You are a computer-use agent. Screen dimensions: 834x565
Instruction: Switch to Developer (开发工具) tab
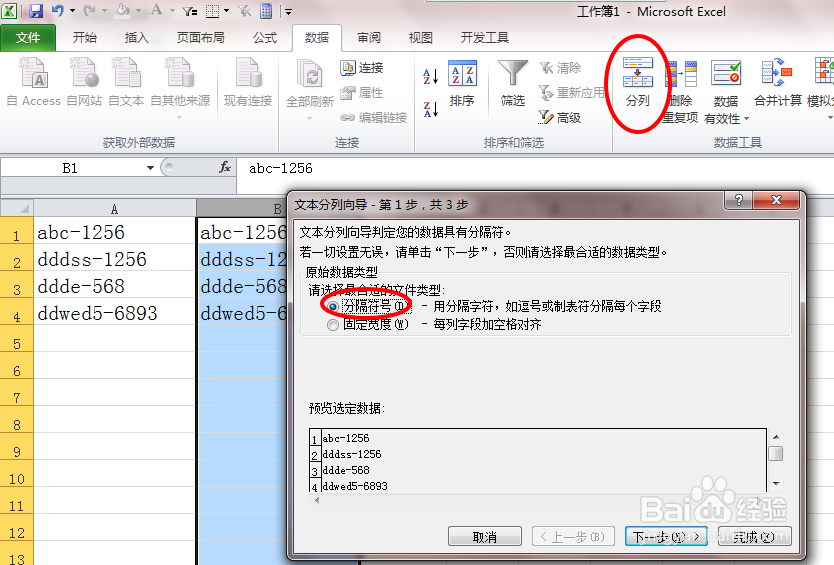click(x=485, y=38)
